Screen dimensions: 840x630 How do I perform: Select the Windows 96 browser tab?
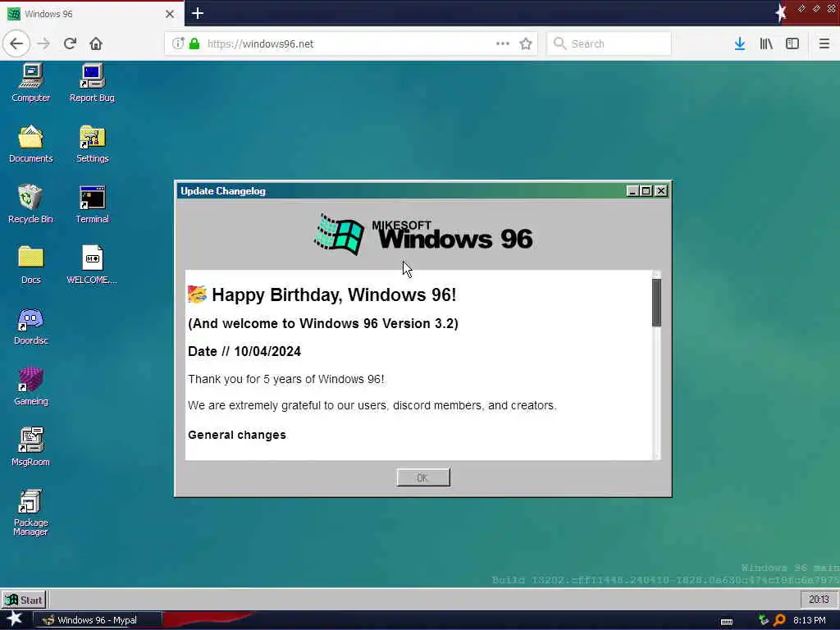(92, 14)
